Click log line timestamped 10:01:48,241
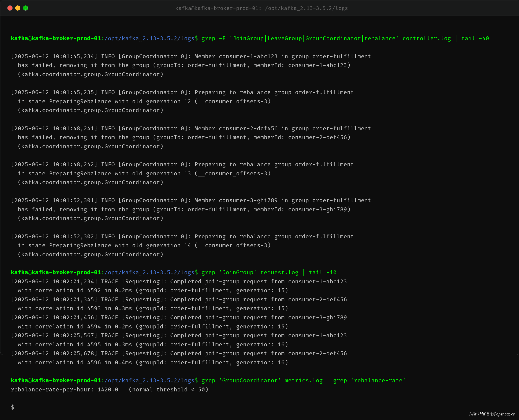Viewport: 519px width, 420px height. click(191, 128)
